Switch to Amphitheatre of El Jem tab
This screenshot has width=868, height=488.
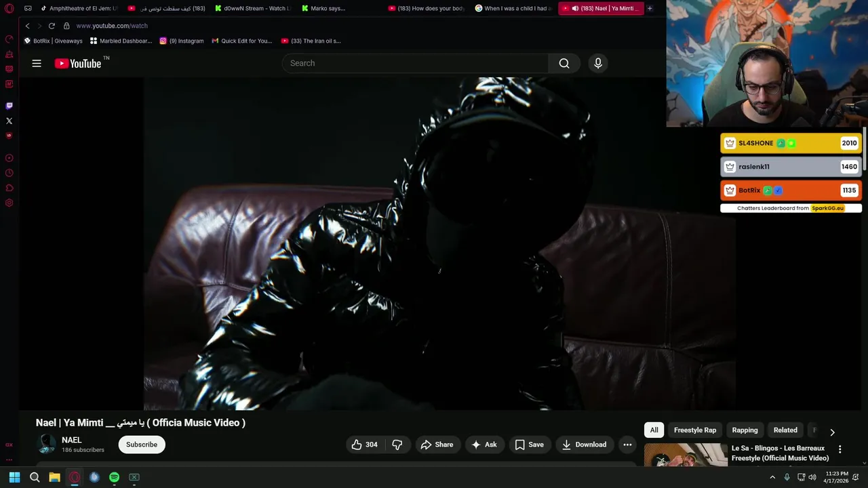click(x=79, y=8)
